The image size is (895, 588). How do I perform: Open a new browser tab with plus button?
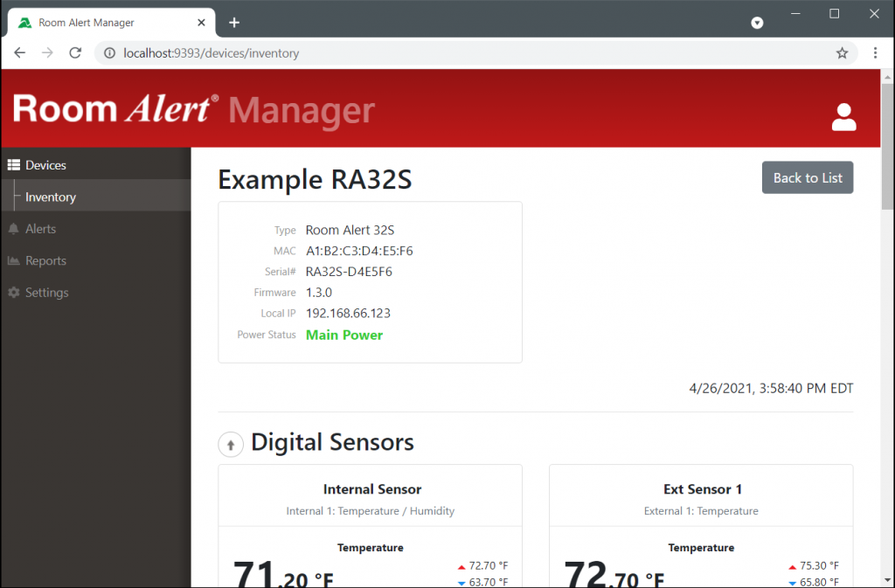pyautogui.click(x=233, y=22)
